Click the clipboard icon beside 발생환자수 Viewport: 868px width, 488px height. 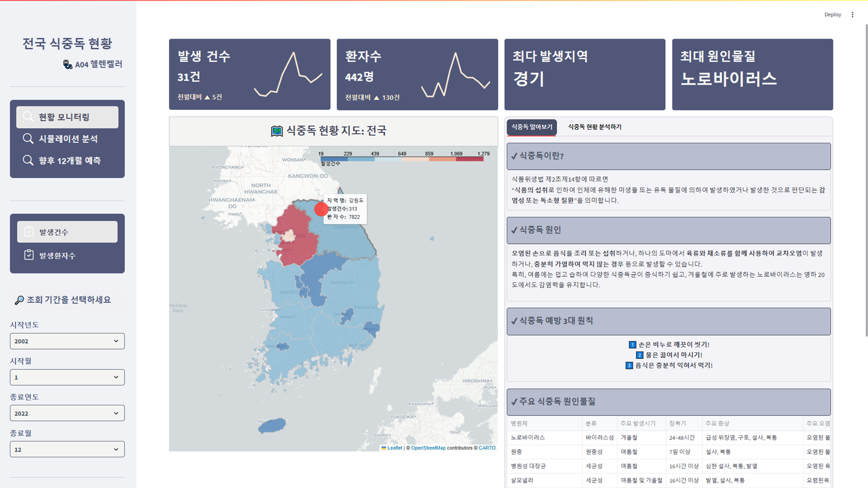[x=29, y=255]
